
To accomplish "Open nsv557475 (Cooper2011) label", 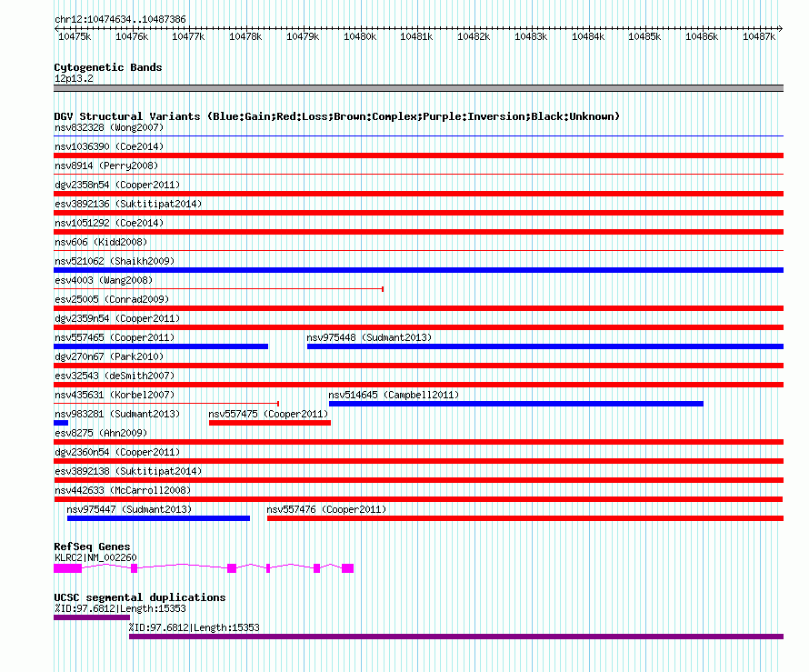I will [268, 414].
